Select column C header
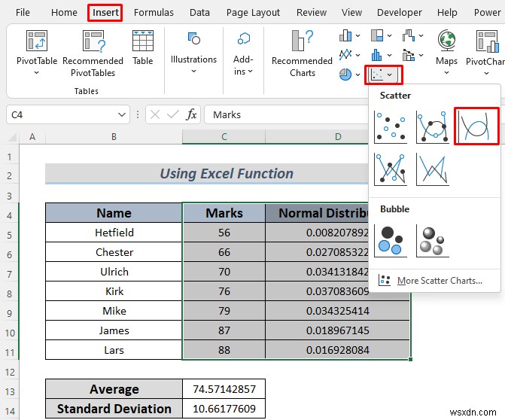This screenshot has height=420, width=505. [224, 137]
